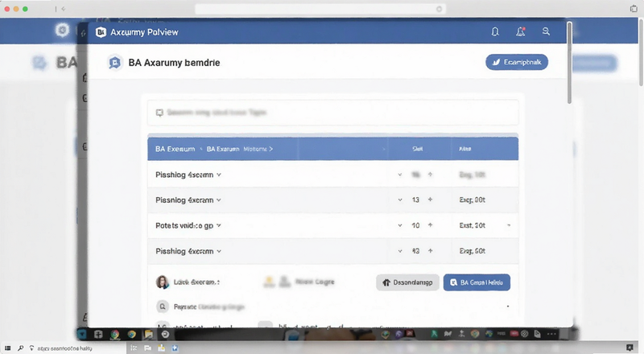The image size is (644, 354).
Task: Click the BA Exeaum breadcrumb
Action: [x=175, y=149]
